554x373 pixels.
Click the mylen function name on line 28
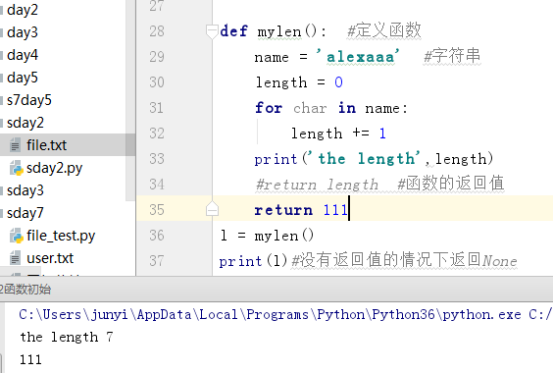coord(279,32)
